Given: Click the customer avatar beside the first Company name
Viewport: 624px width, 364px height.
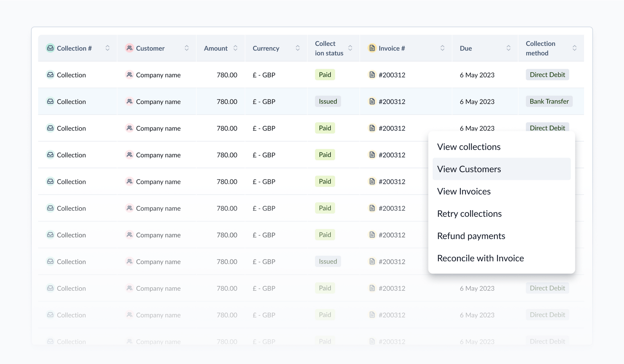Looking at the screenshot, I should click(129, 75).
